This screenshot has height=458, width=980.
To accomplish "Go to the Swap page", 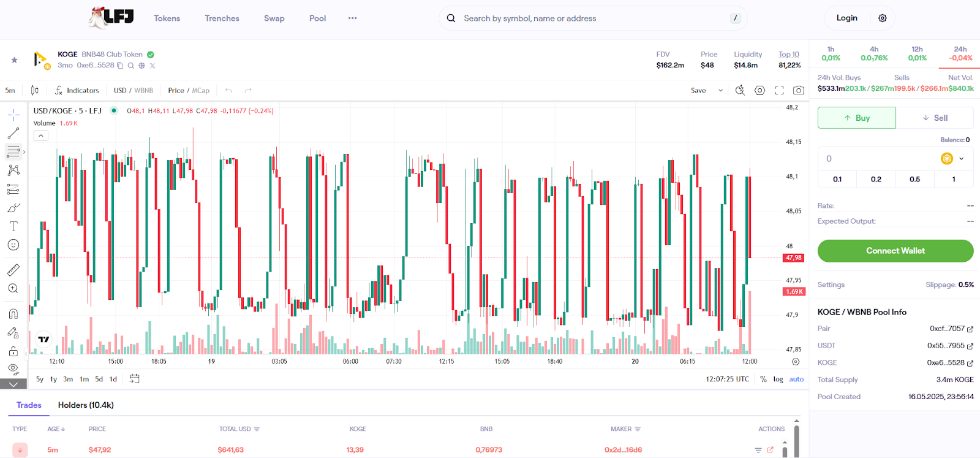I will coord(274,18).
